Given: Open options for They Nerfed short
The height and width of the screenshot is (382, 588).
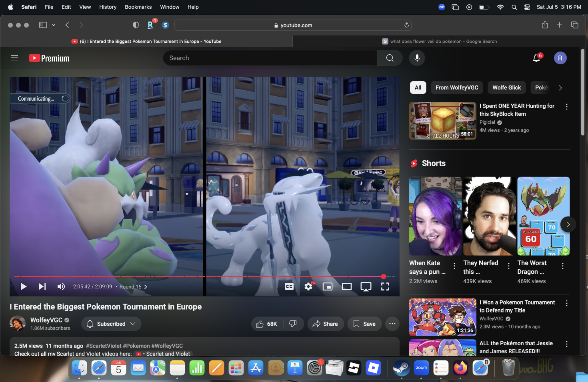Looking at the screenshot, I should pyautogui.click(x=509, y=266).
